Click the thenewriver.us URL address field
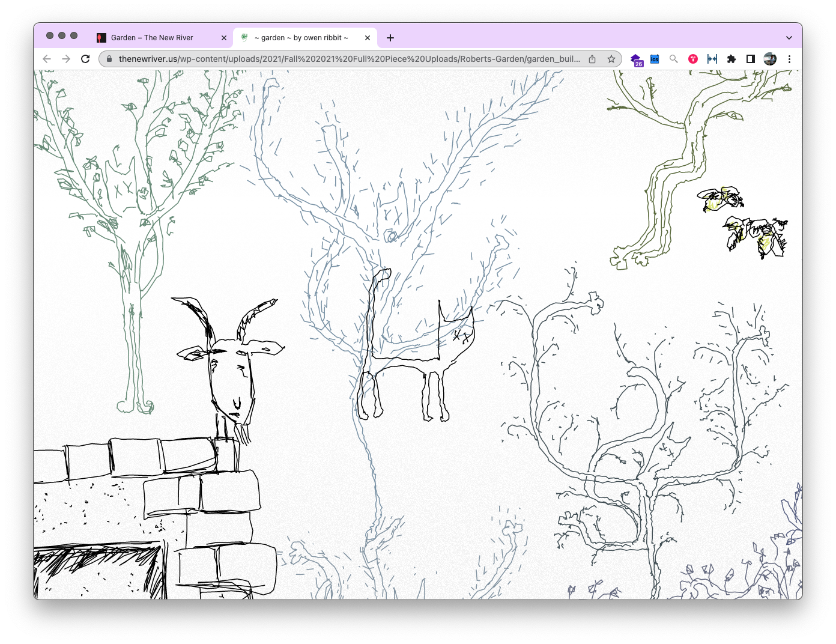 [x=348, y=59]
